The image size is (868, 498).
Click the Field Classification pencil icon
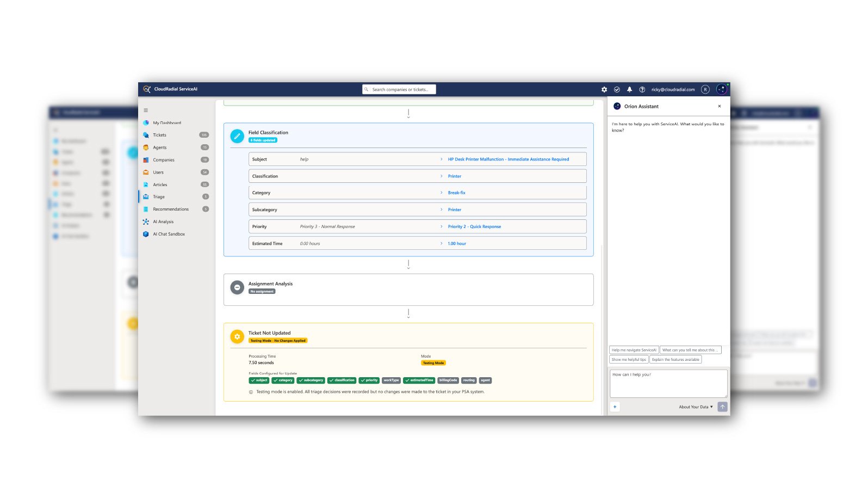[237, 136]
